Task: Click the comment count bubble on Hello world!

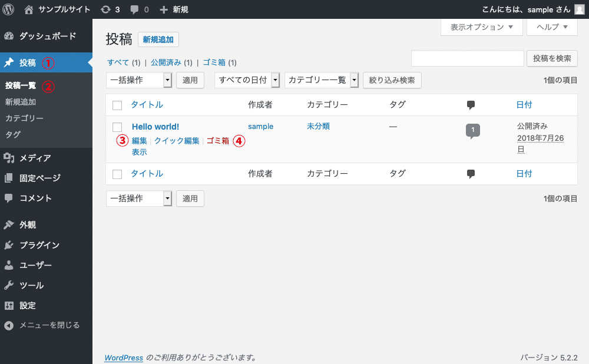Action: (x=472, y=130)
